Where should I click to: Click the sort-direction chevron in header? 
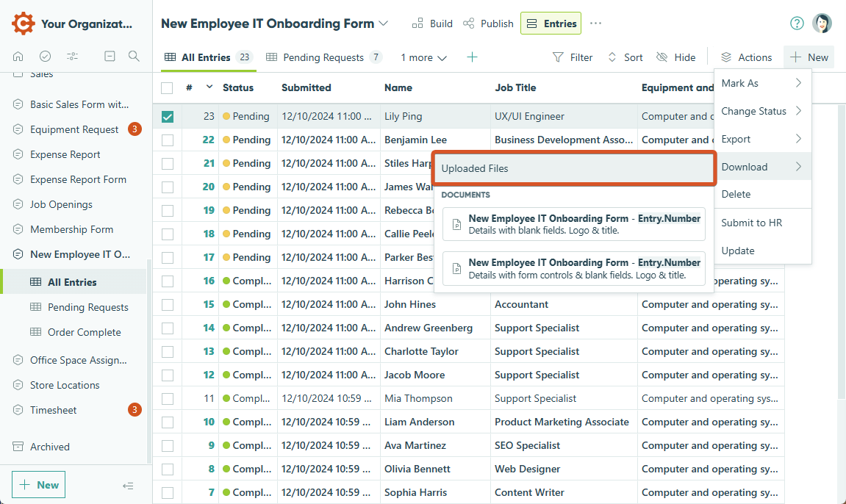[209, 87]
